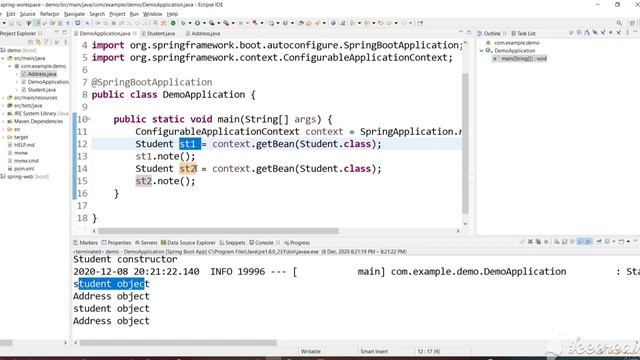Switch to the Properties tab
Viewport: 640px width, 360px height.
(116, 242)
